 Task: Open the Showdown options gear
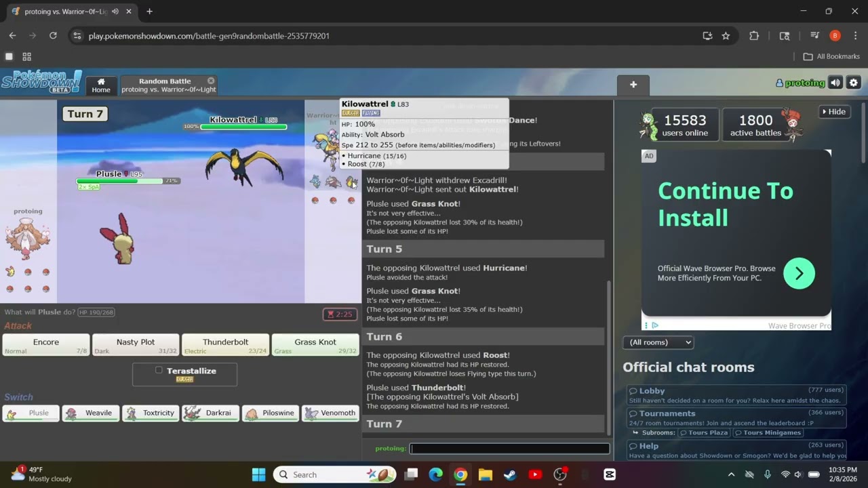[854, 83]
